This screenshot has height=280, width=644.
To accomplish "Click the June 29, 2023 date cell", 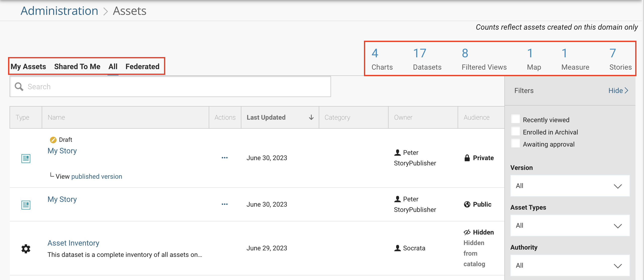I will 267,248.
